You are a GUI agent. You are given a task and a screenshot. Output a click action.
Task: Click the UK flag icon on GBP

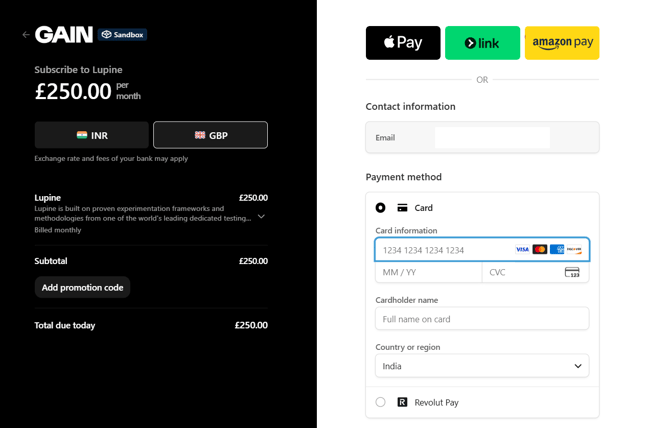click(x=200, y=135)
